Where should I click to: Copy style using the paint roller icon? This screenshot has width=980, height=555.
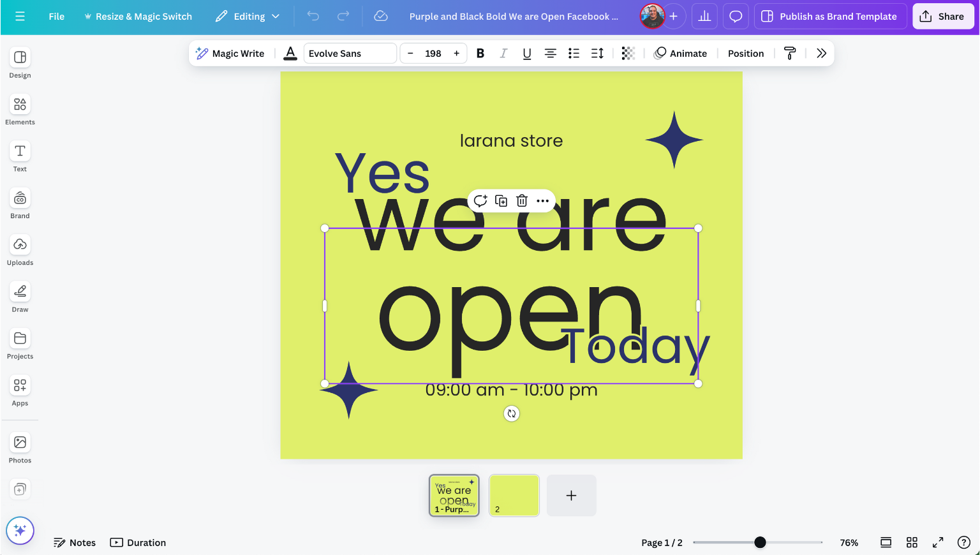click(790, 53)
